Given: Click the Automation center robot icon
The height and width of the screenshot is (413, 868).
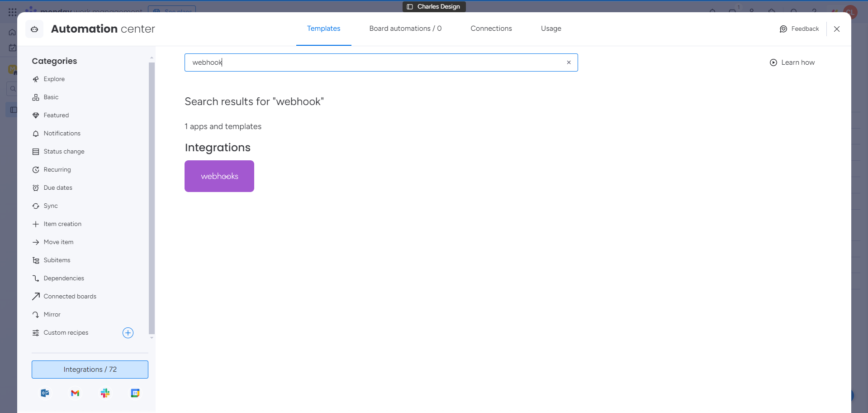Looking at the screenshot, I should pyautogui.click(x=34, y=29).
